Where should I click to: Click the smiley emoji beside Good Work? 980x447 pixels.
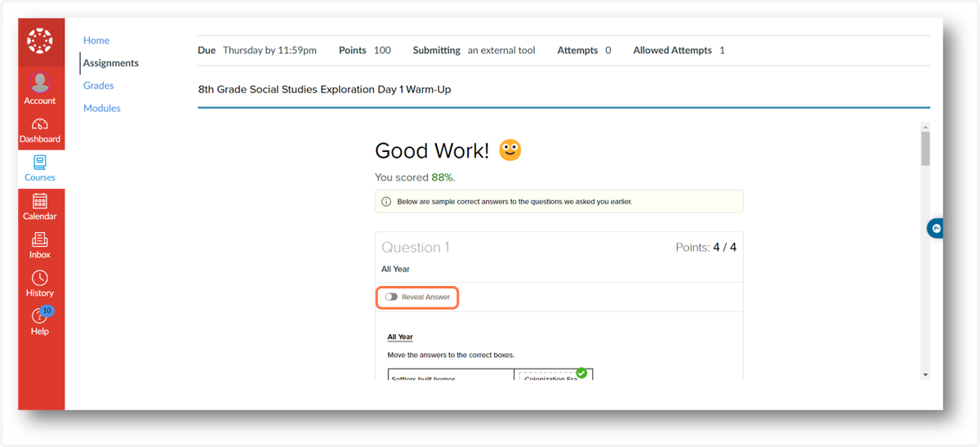point(510,150)
